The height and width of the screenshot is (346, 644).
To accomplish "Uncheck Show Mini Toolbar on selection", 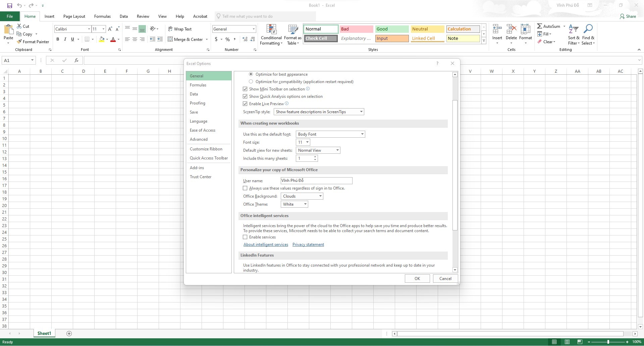I will (245, 89).
